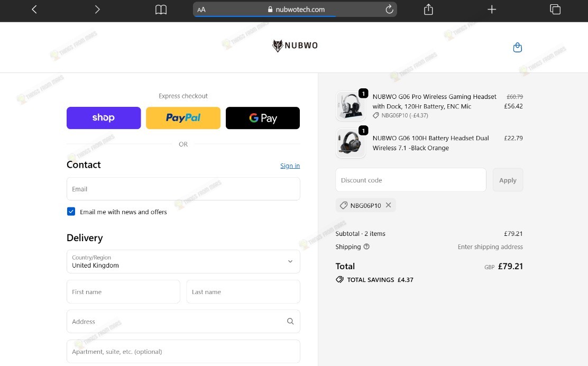Viewport: 588px width, 366px height.
Task: Click the Sign in link
Action: click(x=290, y=166)
